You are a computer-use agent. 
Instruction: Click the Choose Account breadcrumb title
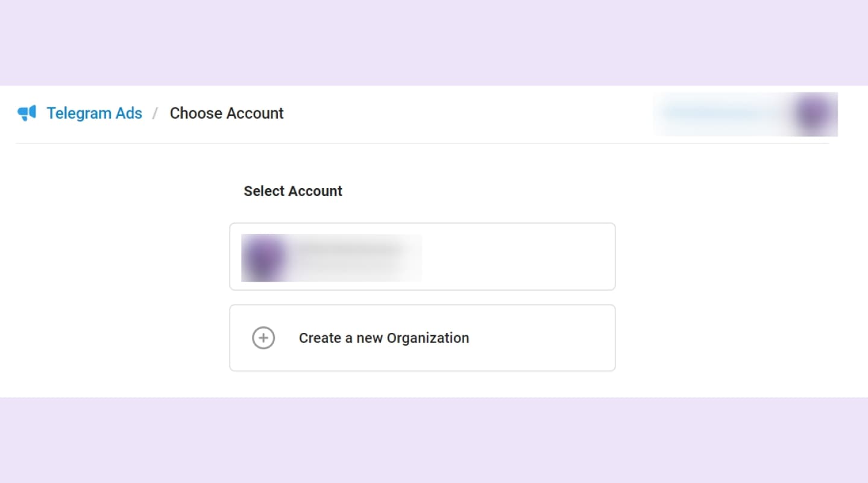227,113
